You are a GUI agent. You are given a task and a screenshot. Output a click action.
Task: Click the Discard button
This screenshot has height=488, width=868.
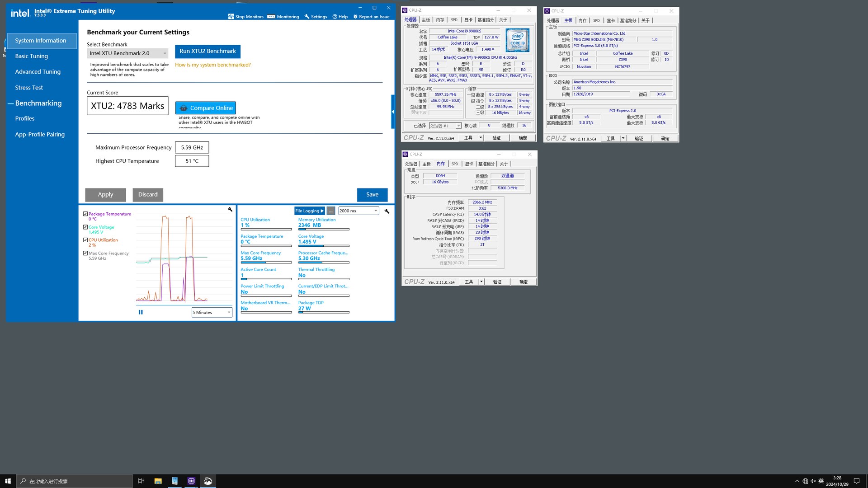click(148, 195)
